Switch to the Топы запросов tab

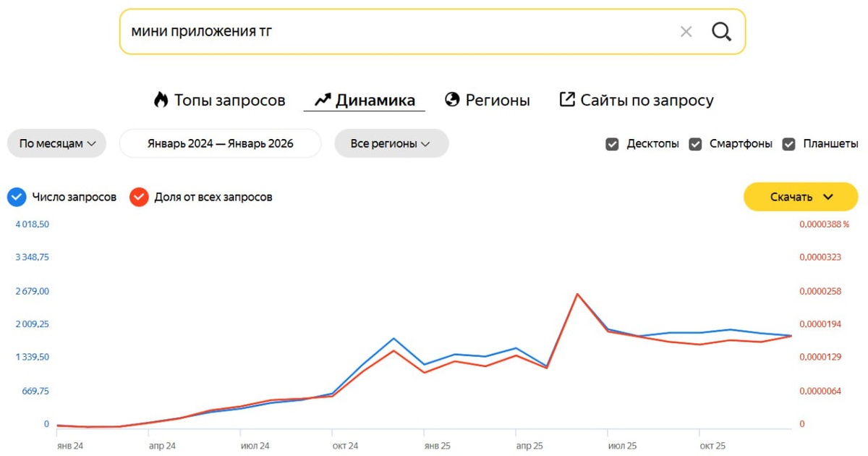[x=229, y=101]
